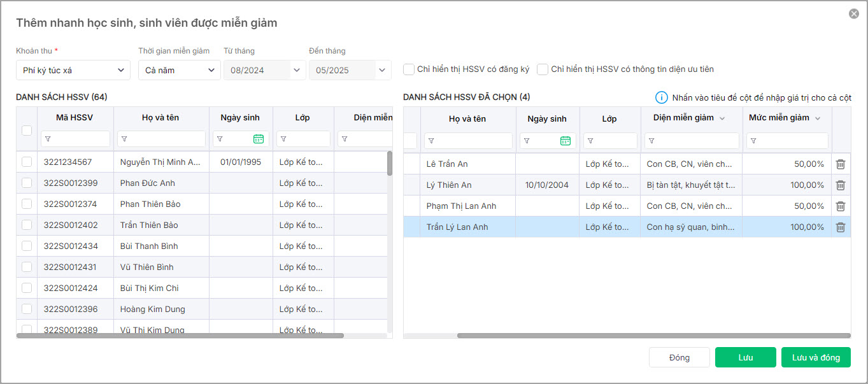Click left list vertical scrollbar thumb

point(390,163)
